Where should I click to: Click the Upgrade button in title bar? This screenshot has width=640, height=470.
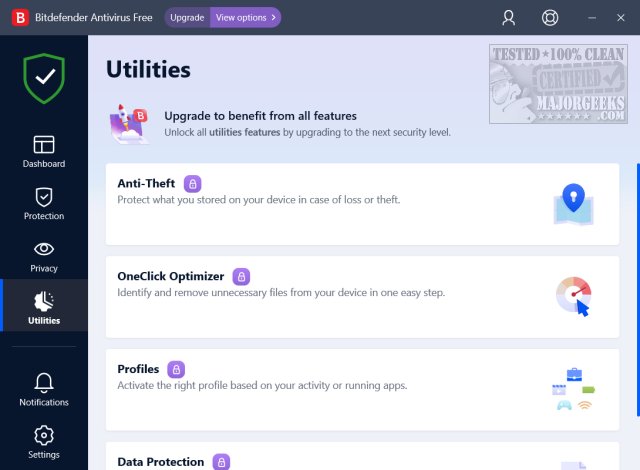(187, 17)
